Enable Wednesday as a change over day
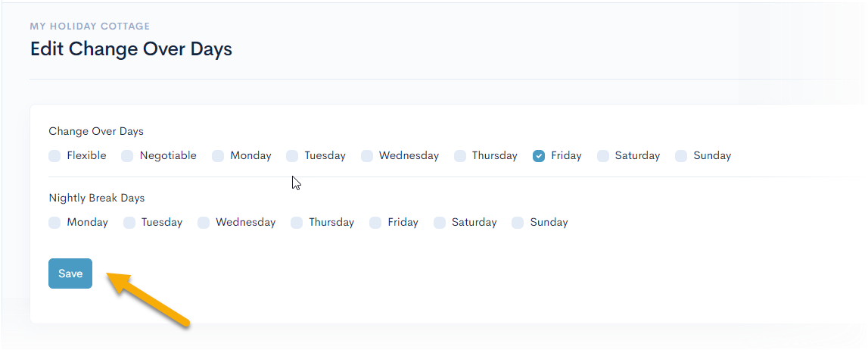Screen dimensions: 868x350 [x=367, y=156]
